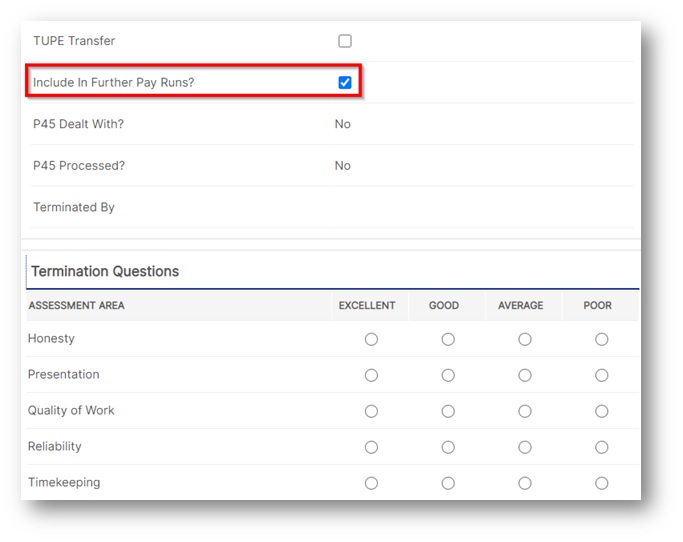The width and height of the screenshot is (683, 542).
Task: Mark Honesty as Poor
Action: pos(602,339)
